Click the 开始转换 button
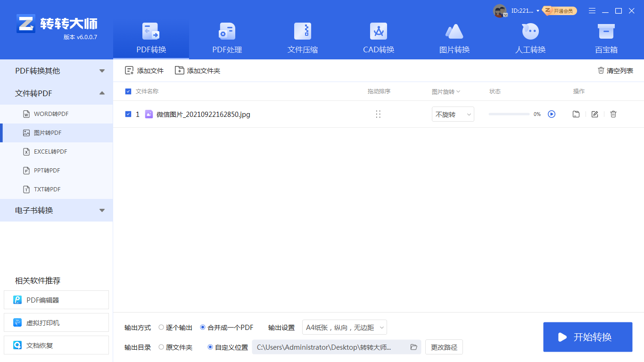Screen dimensions: 644x362 pyautogui.click(x=587, y=337)
